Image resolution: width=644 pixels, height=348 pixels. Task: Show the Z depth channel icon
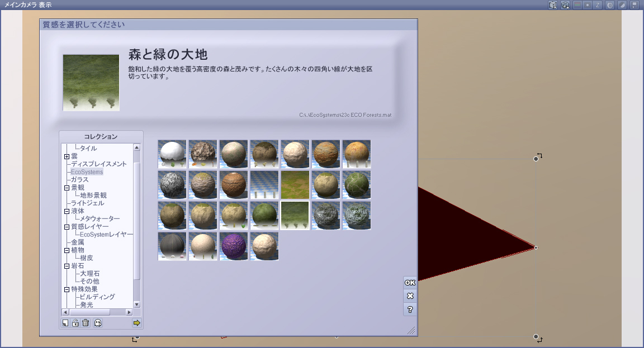[598, 5]
